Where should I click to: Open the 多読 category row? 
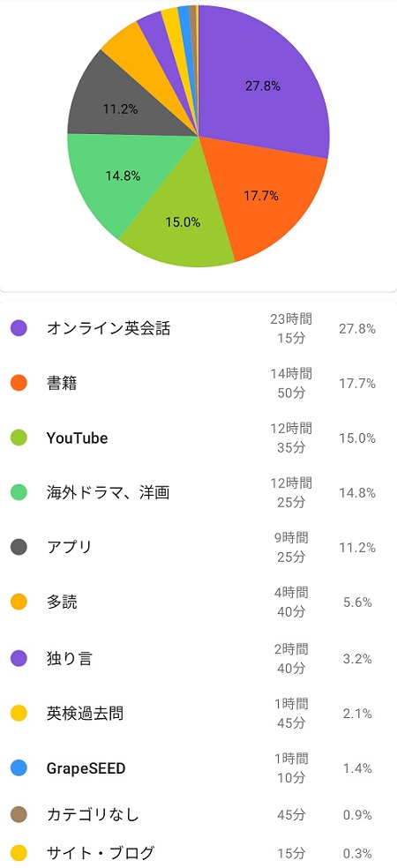[x=198, y=602]
